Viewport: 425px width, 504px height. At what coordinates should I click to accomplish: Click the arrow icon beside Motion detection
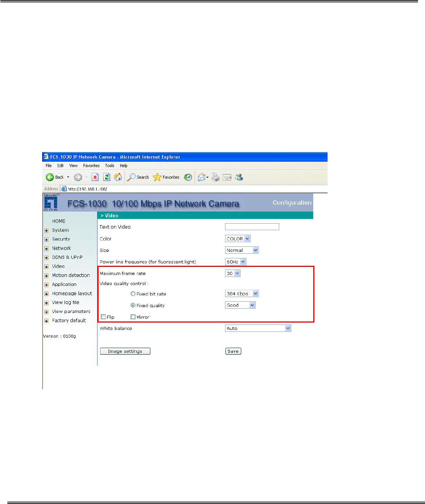[46, 276]
